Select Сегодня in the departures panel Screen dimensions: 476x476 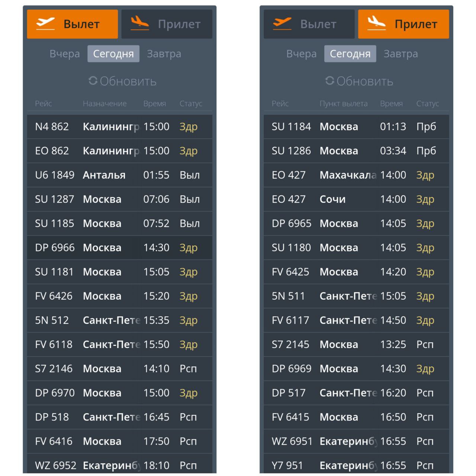pyautogui.click(x=113, y=54)
